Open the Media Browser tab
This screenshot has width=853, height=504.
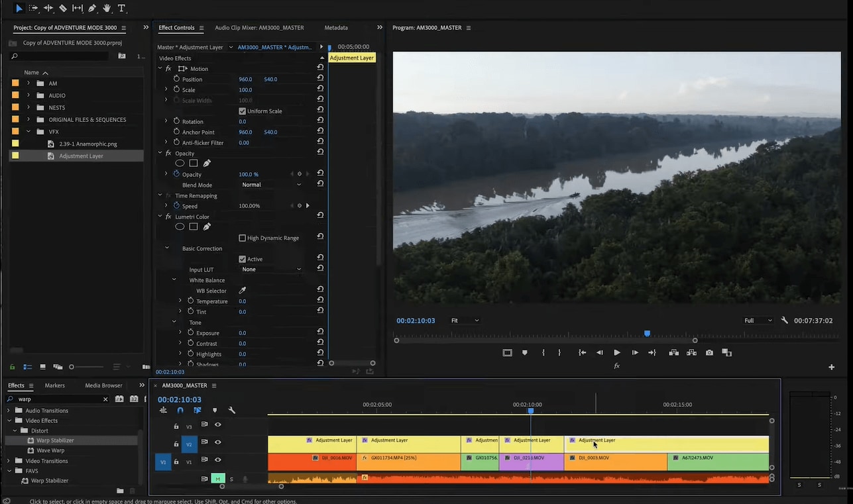tap(103, 385)
